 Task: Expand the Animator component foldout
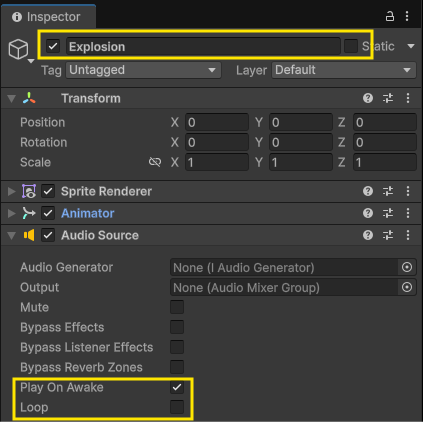pos(12,213)
